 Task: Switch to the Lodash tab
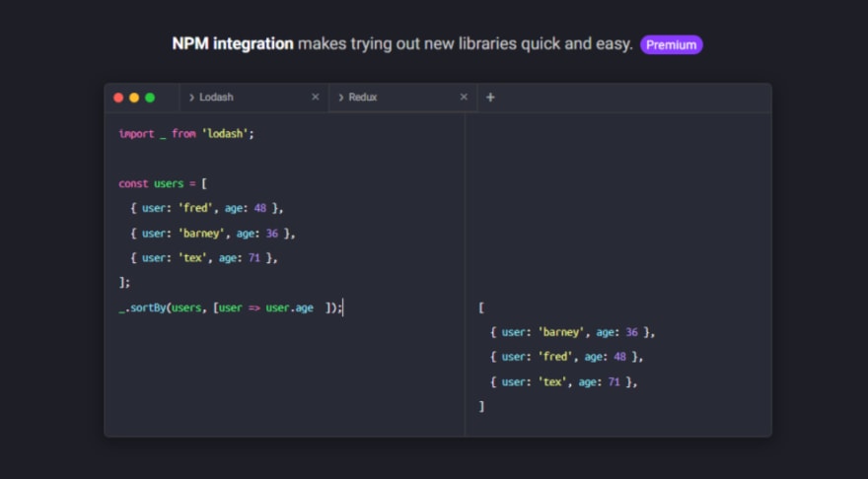point(253,98)
